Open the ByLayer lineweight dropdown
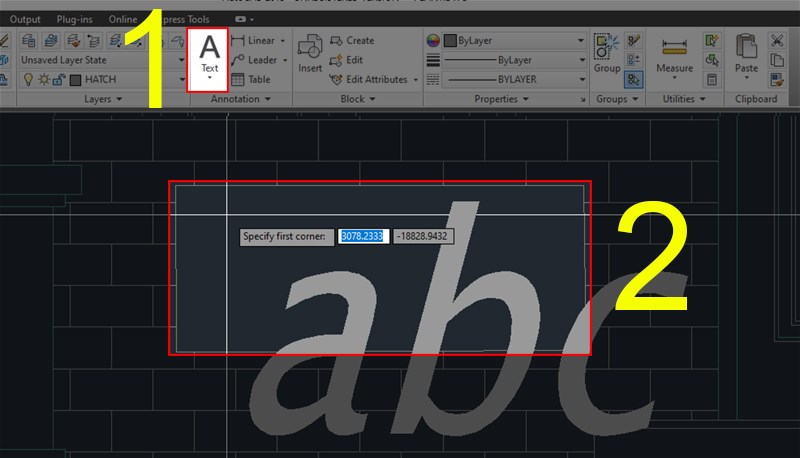This screenshot has width=800, height=458. (x=582, y=60)
